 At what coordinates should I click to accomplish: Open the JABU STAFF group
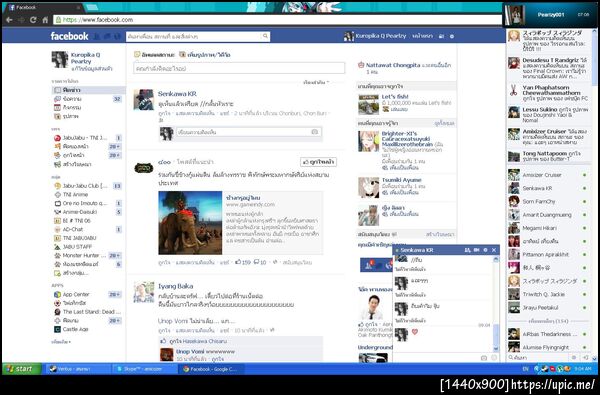click(88, 246)
